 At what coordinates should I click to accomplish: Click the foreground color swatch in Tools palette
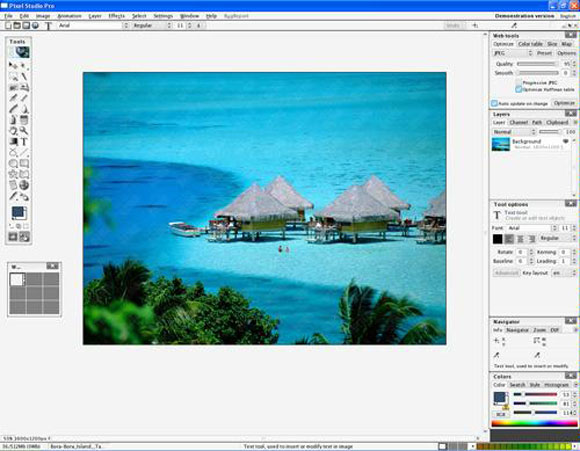tap(18, 212)
